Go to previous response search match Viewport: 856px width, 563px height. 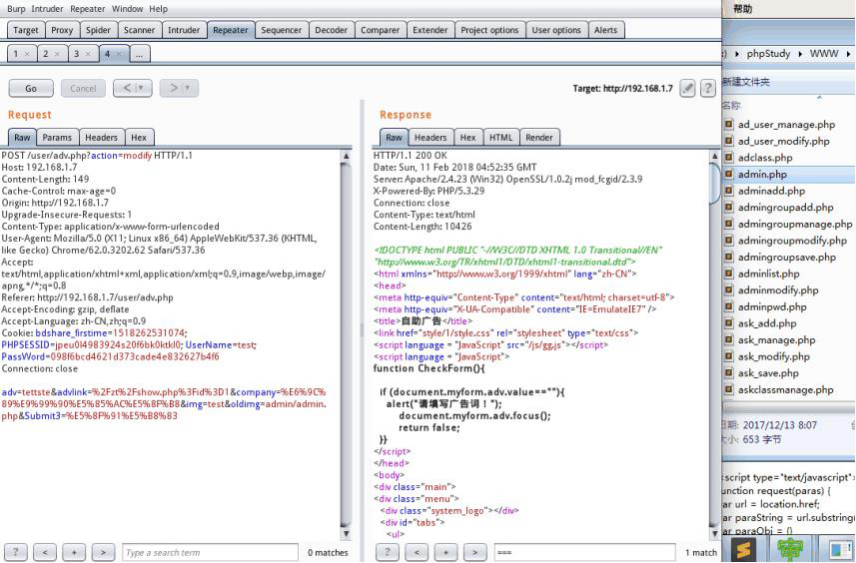(417, 553)
